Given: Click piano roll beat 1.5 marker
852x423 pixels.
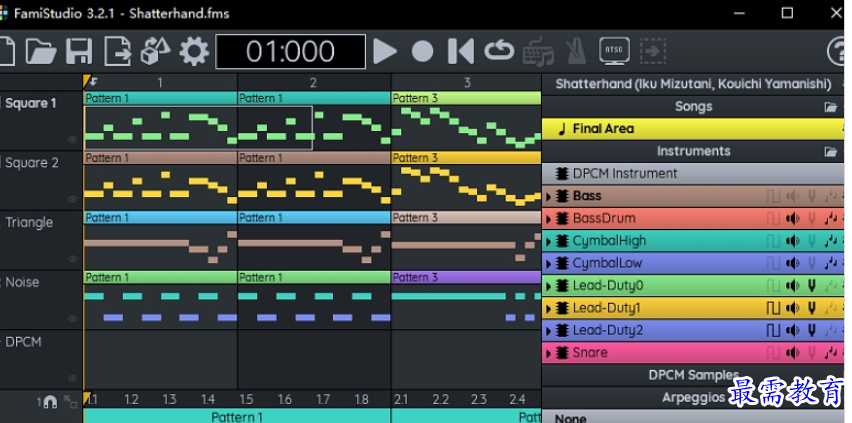Looking at the screenshot, I should 247,400.
